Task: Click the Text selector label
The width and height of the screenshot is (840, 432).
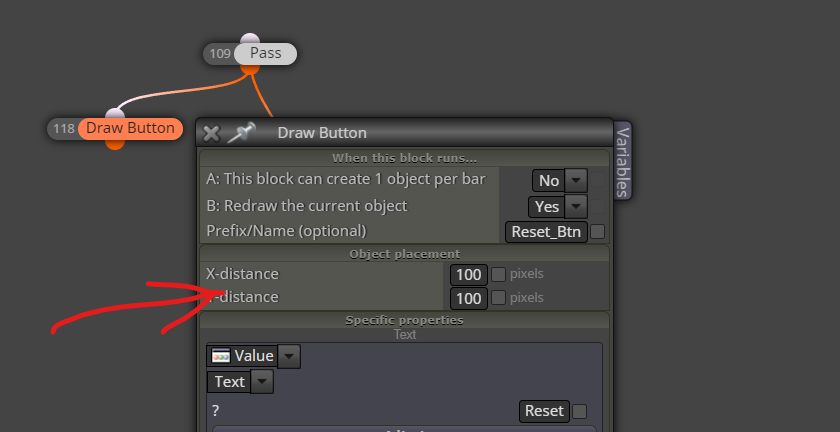Action: pyautogui.click(x=229, y=382)
